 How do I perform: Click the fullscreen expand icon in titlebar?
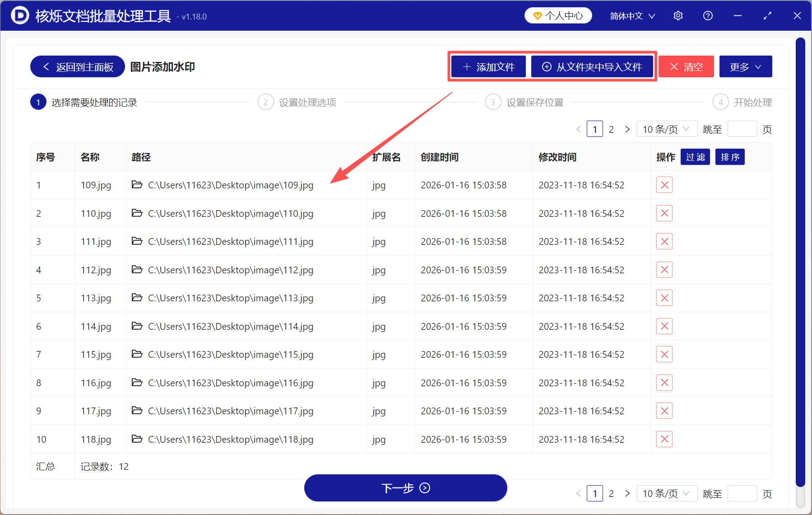point(767,15)
